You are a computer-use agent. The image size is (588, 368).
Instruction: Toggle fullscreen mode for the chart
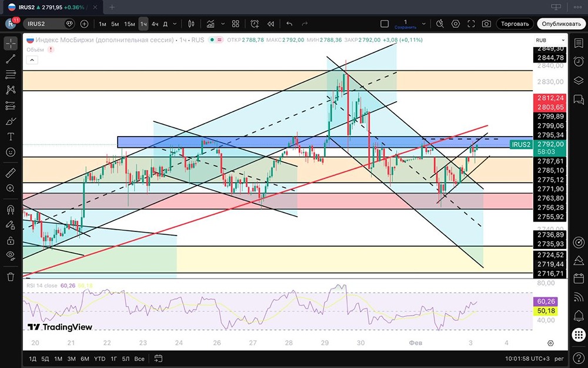pyautogui.click(x=472, y=24)
